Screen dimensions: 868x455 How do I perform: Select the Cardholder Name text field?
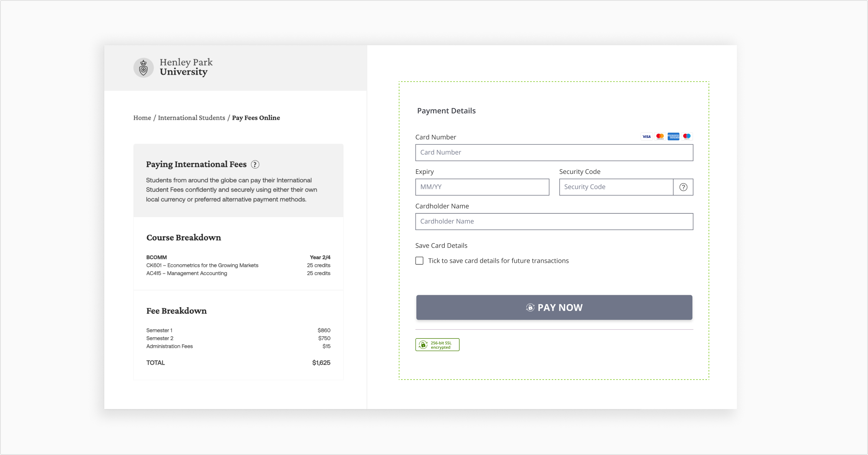[x=554, y=221]
